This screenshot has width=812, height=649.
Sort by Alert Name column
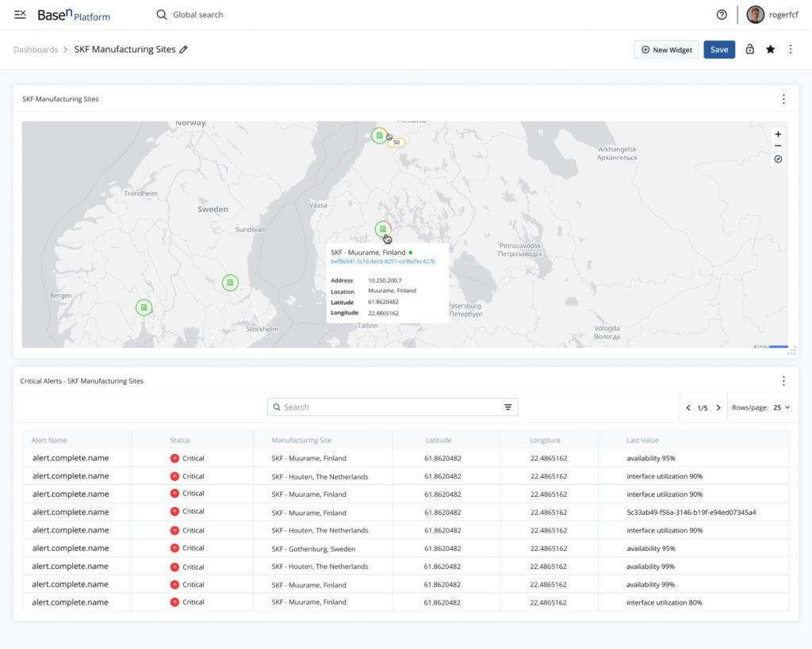tap(49, 441)
